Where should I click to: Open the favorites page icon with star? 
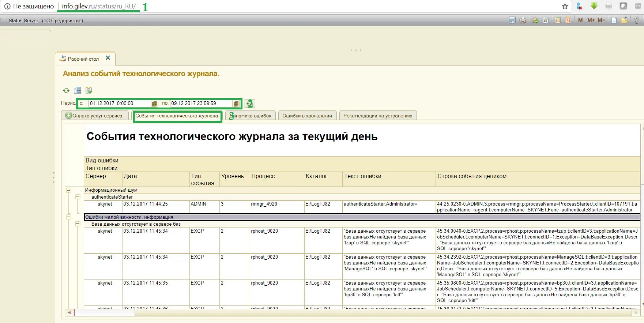(546, 20)
